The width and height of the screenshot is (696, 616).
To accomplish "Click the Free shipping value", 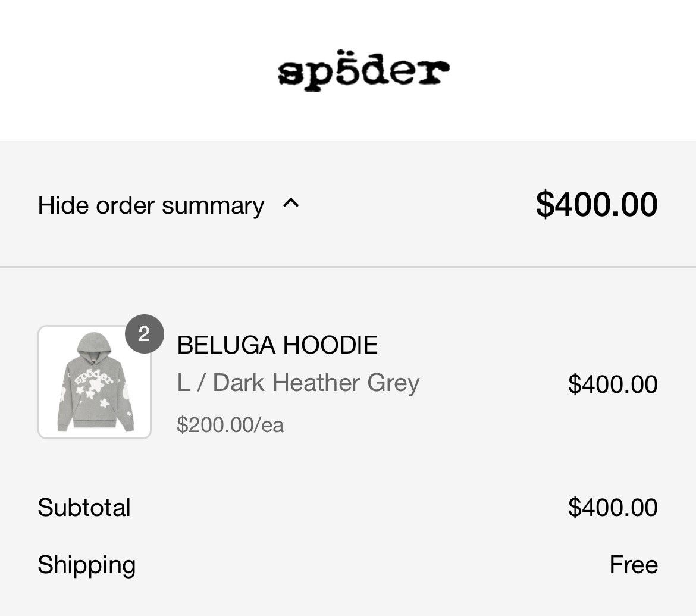I will coord(634,565).
